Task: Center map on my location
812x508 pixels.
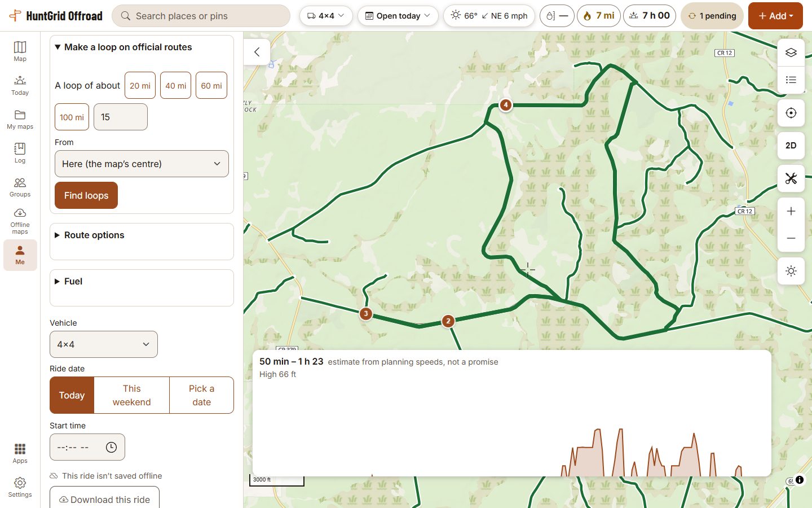Action: (791, 113)
